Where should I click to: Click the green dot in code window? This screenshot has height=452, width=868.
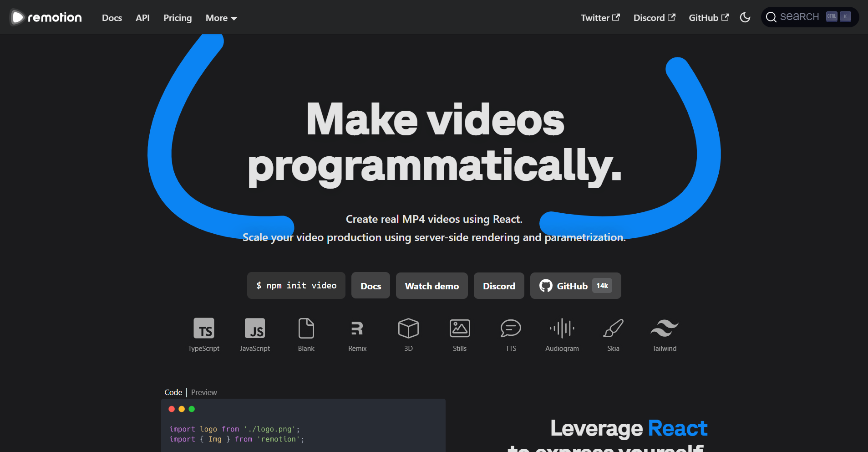click(192, 409)
